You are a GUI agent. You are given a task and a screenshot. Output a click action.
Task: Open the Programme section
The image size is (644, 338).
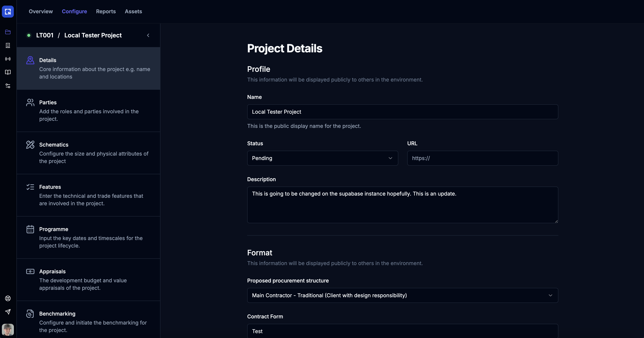click(88, 237)
